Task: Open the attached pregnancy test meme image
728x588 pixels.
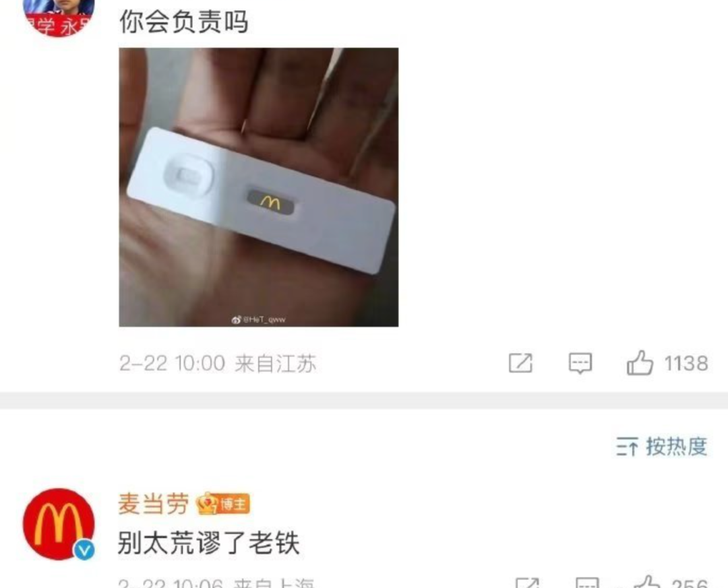Action: click(259, 187)
